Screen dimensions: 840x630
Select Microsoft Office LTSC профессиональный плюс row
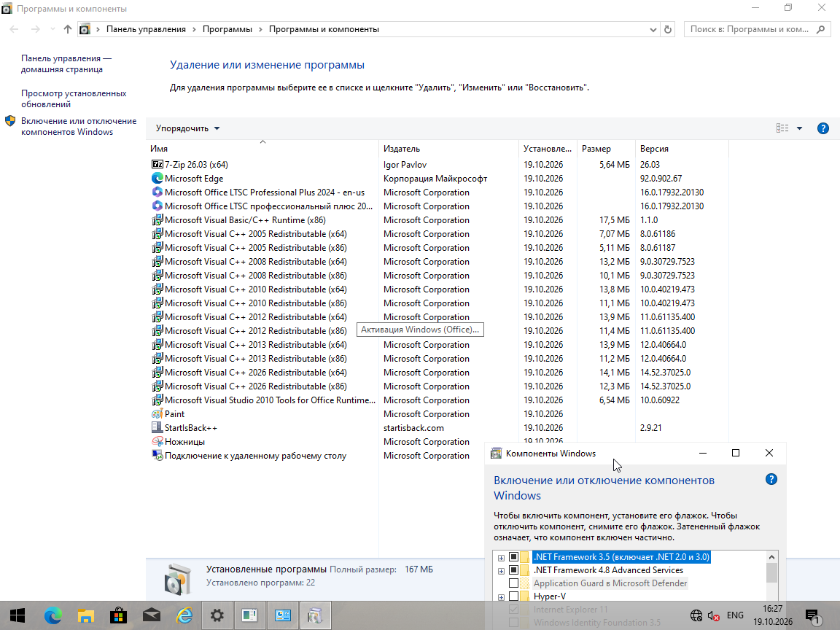pyautogui.click(x=437, y=206)
